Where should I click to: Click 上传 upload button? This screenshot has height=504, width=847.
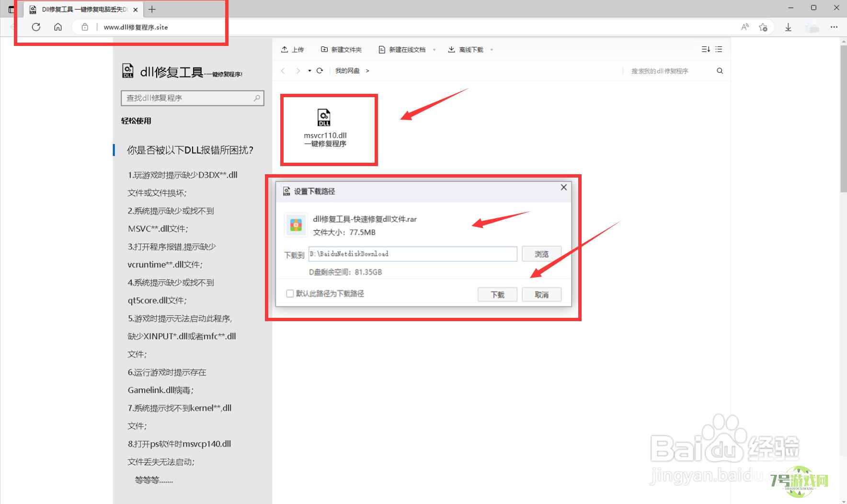292,49
